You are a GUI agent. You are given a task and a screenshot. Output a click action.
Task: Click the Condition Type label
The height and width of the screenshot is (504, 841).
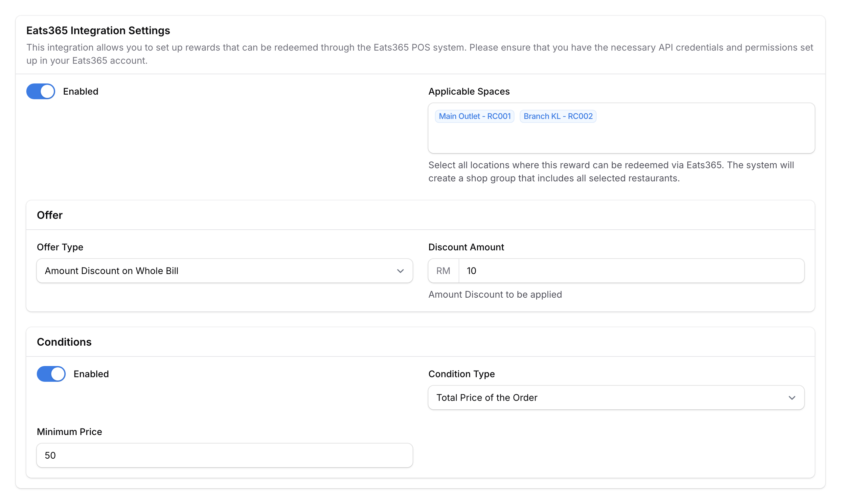[x=462, y=374]
